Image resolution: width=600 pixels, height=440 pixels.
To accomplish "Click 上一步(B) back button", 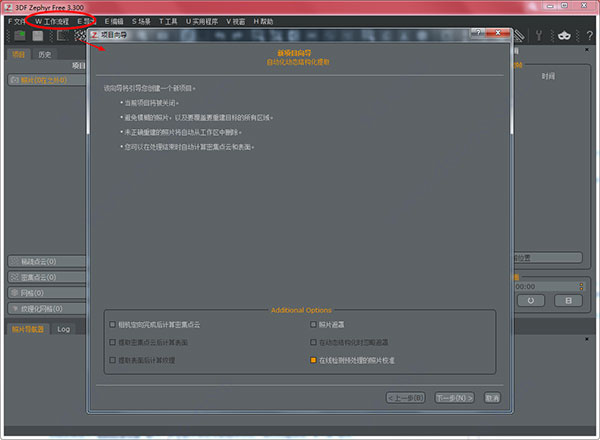I will click(406, 398).
